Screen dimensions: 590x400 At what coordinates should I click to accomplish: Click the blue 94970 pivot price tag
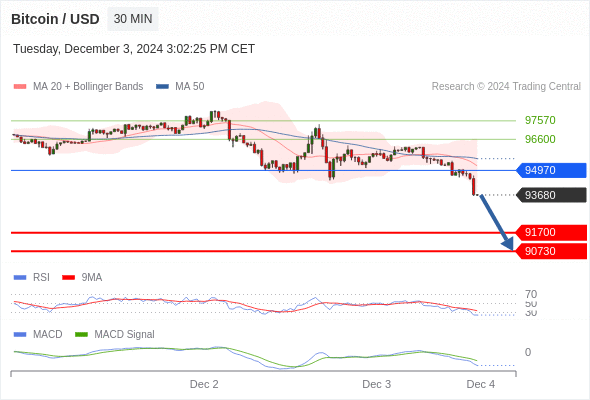click(551, 170)
